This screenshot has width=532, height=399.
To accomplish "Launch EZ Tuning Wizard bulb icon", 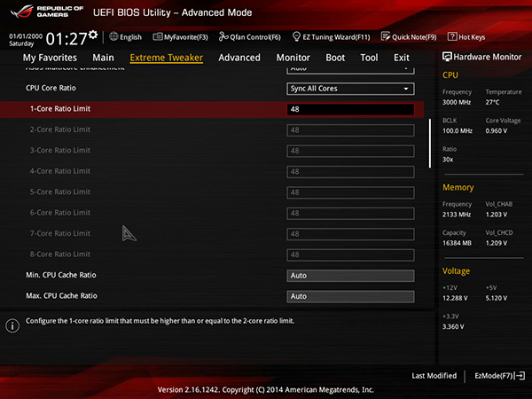I will click(x=296, y=36).
